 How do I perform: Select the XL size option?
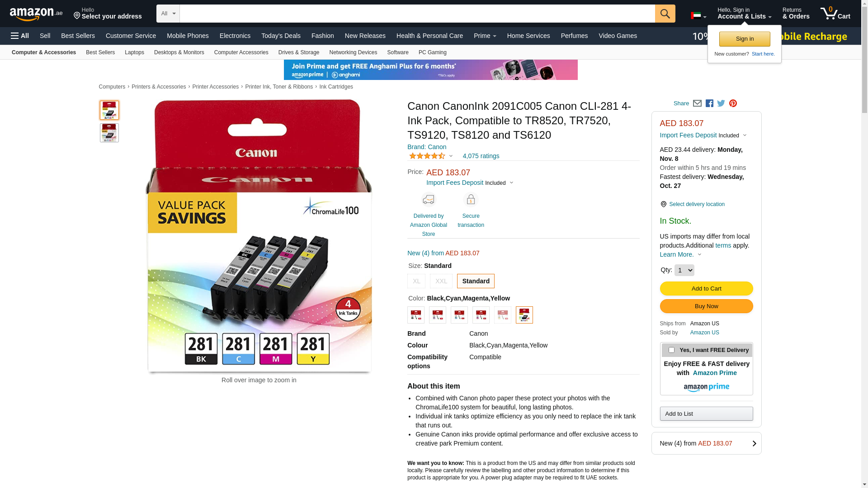(416, 281)
